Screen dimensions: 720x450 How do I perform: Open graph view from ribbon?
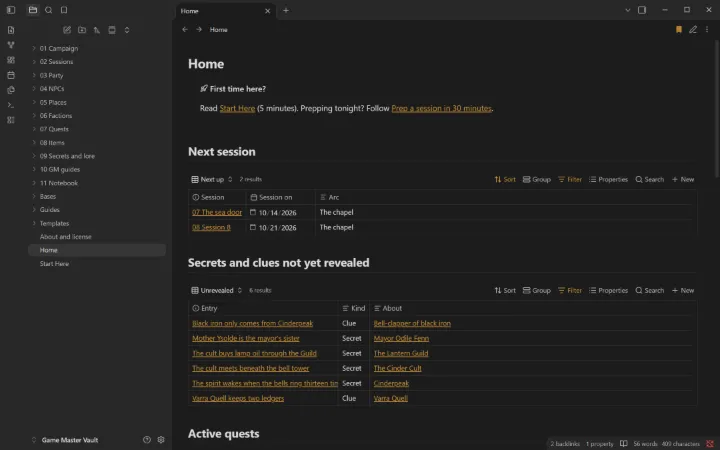[x=11, y=45]
